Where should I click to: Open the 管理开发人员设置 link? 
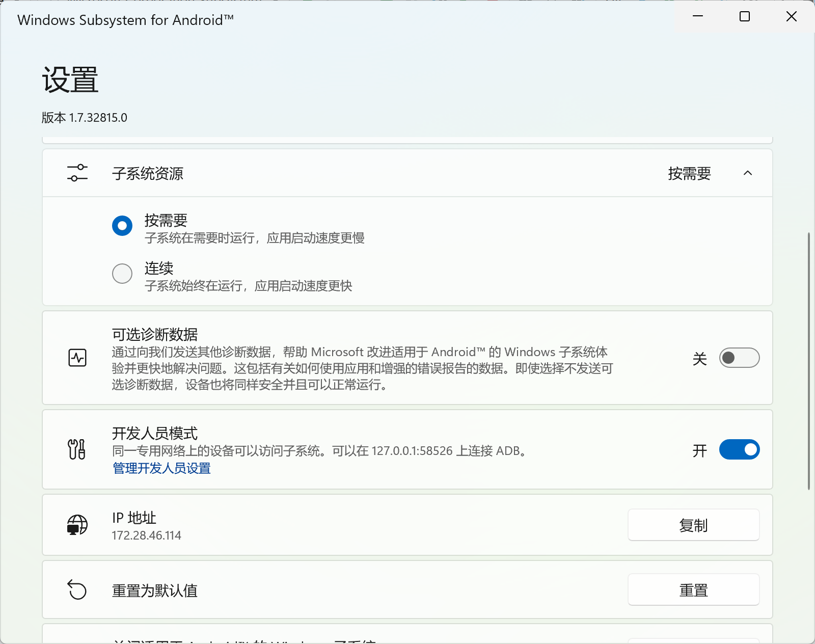[161, 468]
